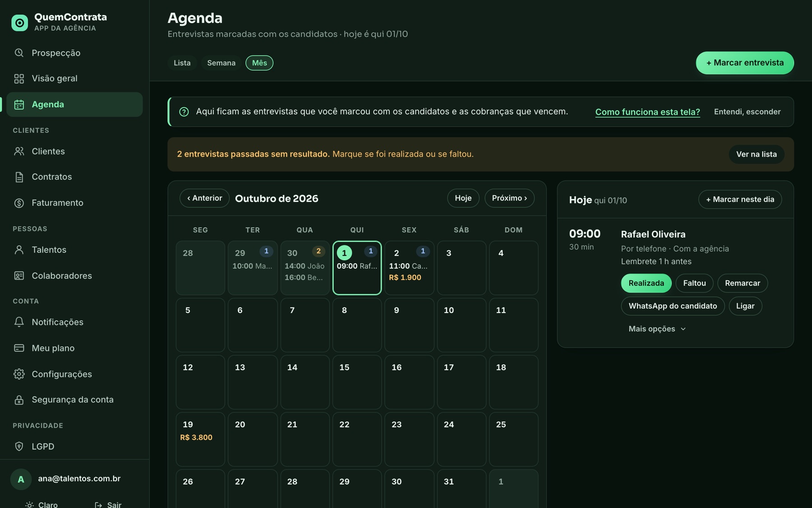Click the help question-mark icon in info banner
Viewport: 812px width, 508px height.
click(184, 112)
